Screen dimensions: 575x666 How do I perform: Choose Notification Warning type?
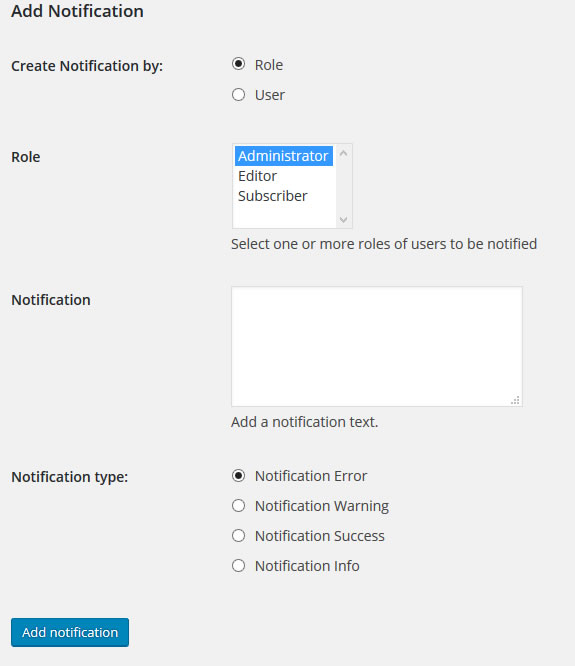tap(238, 505)
